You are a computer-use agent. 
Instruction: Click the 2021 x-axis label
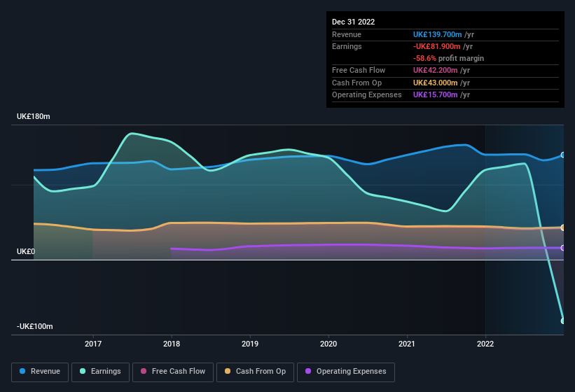point(407,344)
